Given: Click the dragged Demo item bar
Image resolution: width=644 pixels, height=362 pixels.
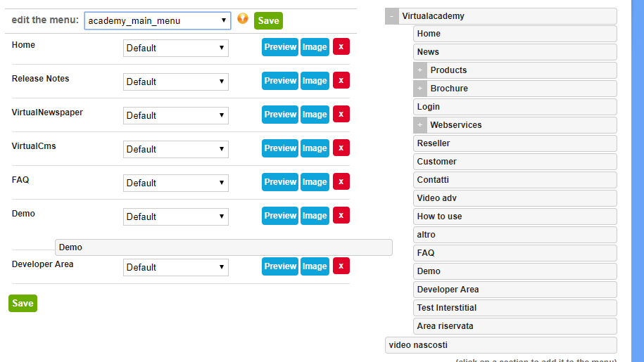Looking at the screenshot, I should click(x=223, y=247).
